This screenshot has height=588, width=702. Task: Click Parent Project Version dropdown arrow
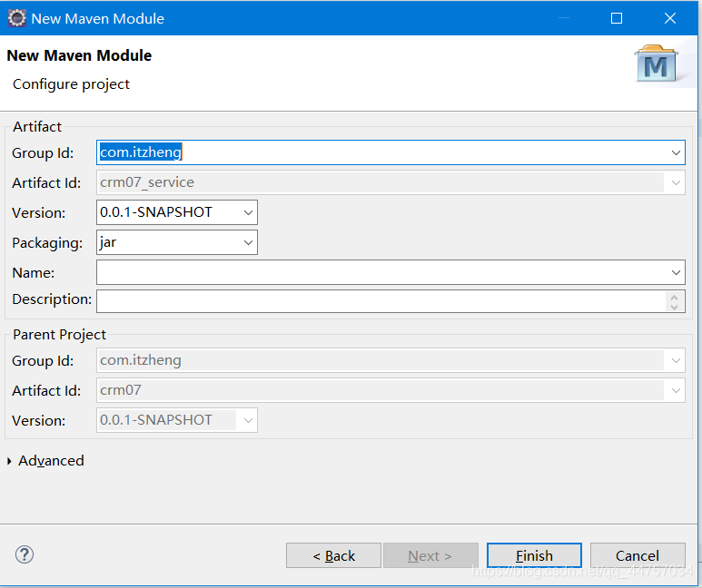pos(248,420)
